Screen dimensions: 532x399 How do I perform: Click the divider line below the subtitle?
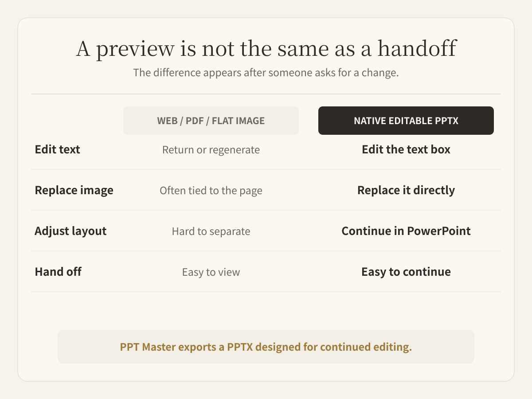point(266,94)
